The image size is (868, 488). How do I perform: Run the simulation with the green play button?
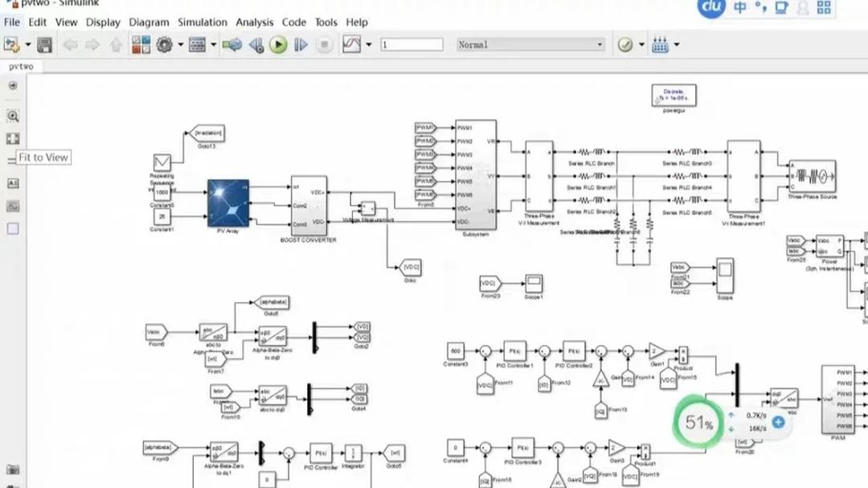[278, 45]
